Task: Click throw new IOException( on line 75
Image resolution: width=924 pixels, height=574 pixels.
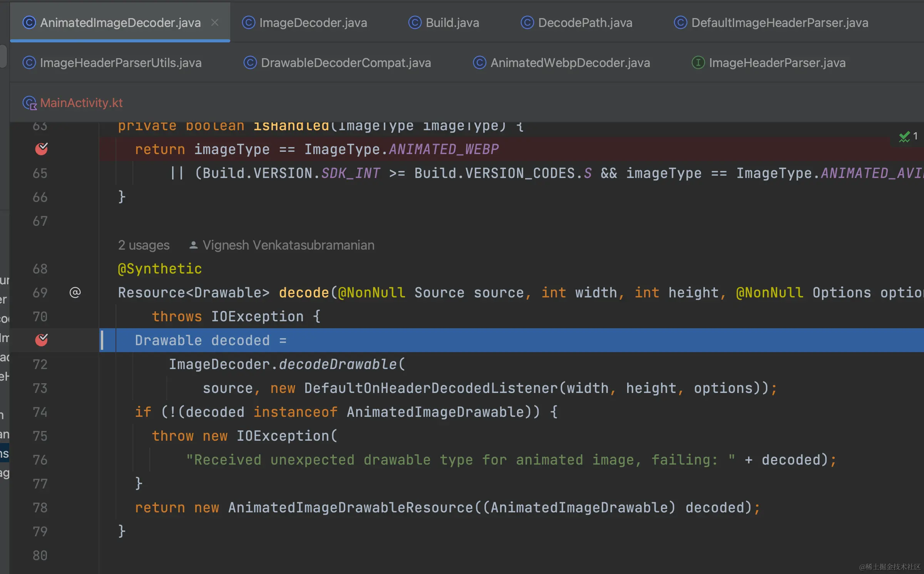Action: (x=244, y=436)
